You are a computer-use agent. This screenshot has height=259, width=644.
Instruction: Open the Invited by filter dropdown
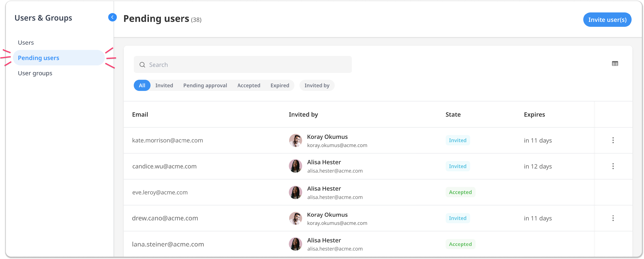[317, 86]
